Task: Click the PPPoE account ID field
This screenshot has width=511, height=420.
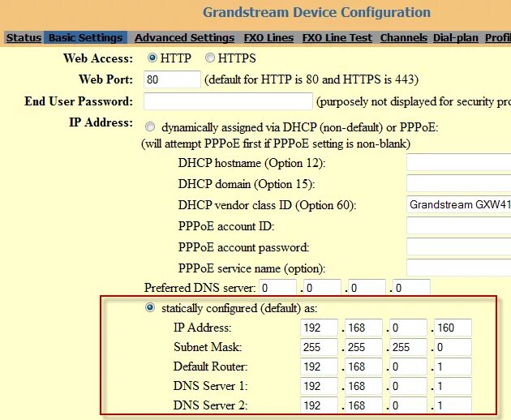Action: [459, 225]
